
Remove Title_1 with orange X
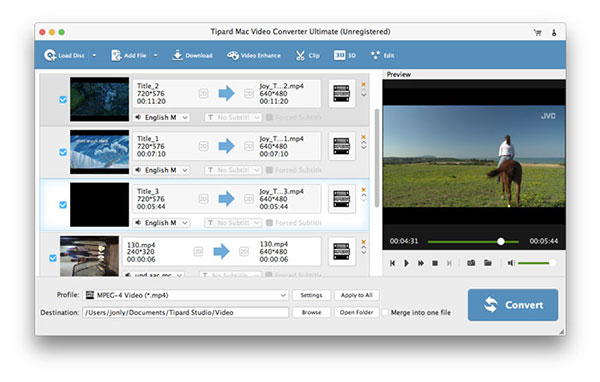coord(364,137)
